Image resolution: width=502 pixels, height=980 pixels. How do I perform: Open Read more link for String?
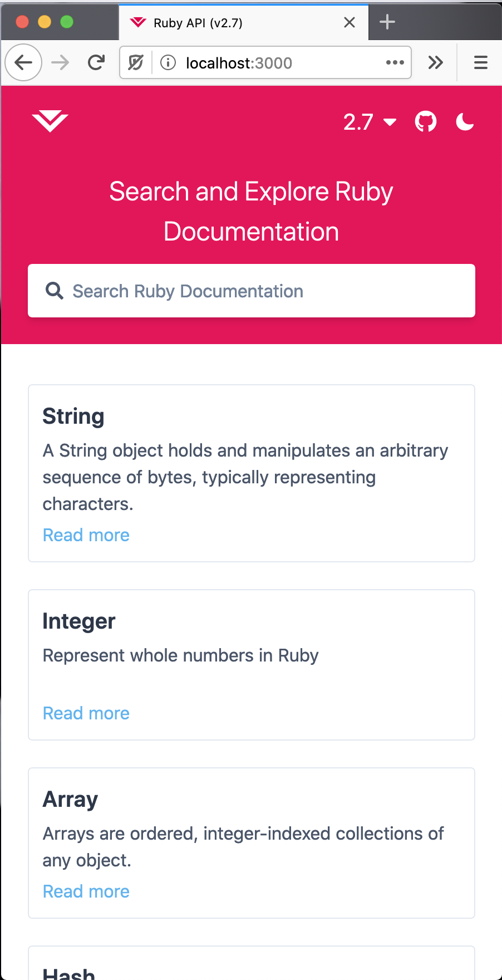point(86,535)
